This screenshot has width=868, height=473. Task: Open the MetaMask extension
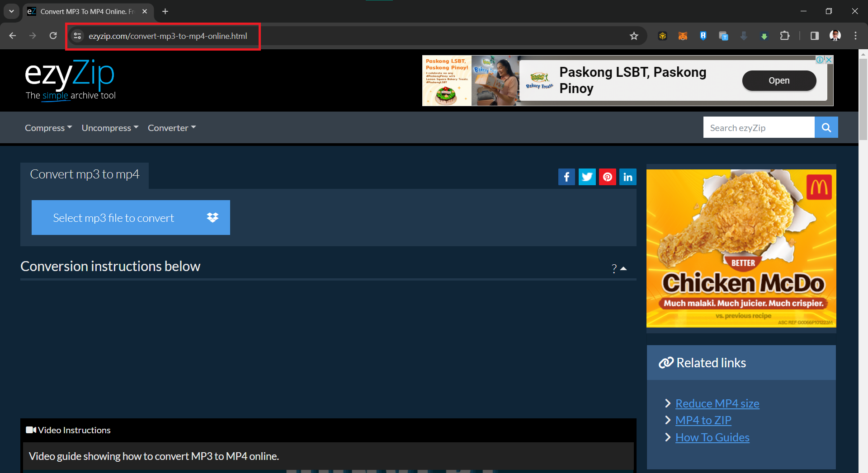point(682,36)
